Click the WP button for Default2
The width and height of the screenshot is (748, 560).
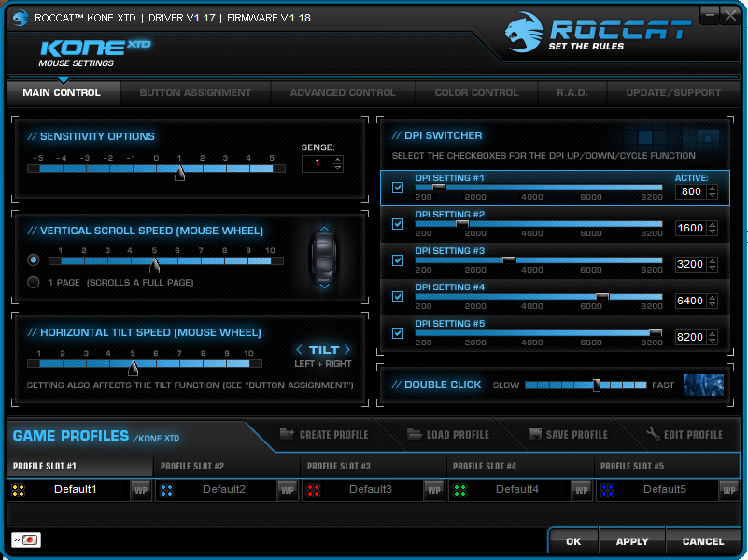click(288, 490)
